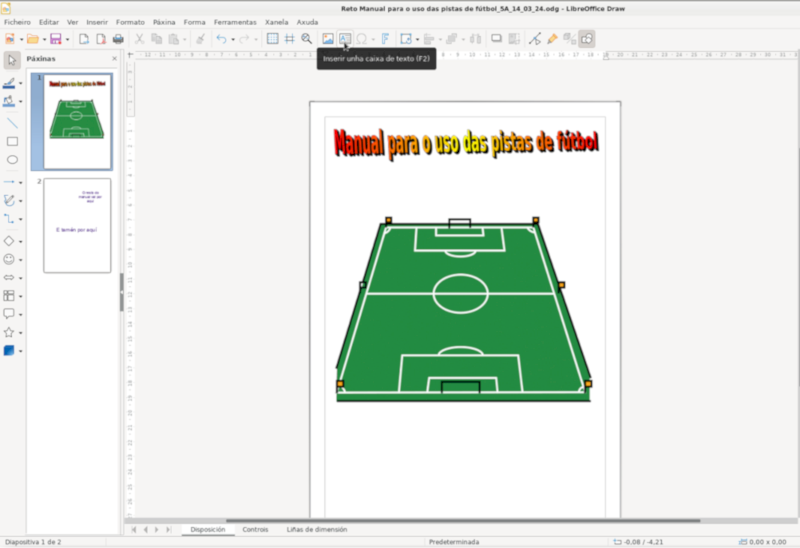This screenshot has width=800, height=548.
Task: Click the Ferramentas menu
Action: click(x=235, y=21)
